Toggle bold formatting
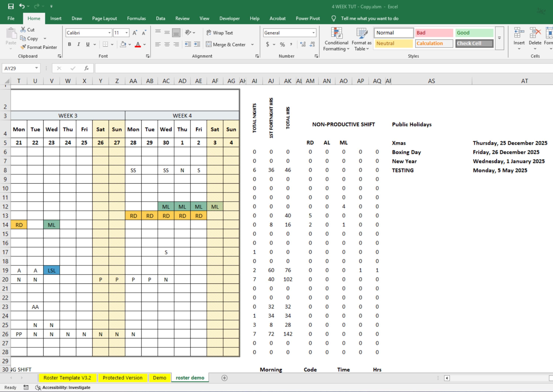 (x=69, y=44)
